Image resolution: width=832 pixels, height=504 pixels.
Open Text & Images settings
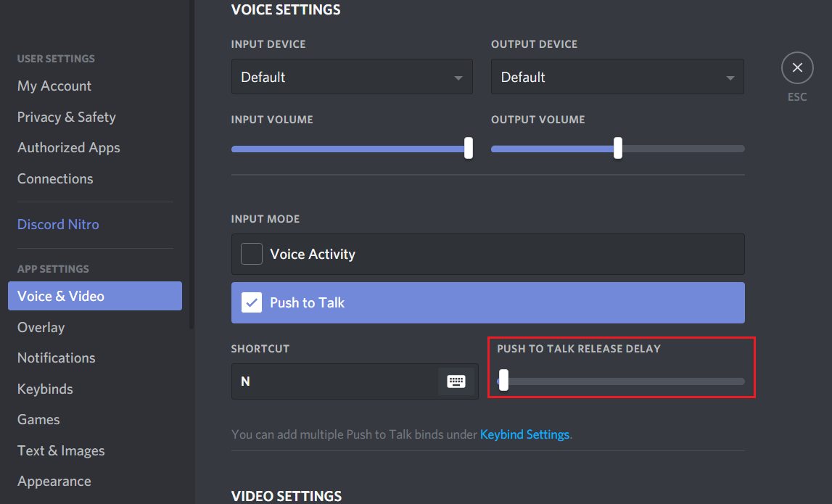click(x=60, y=450)
